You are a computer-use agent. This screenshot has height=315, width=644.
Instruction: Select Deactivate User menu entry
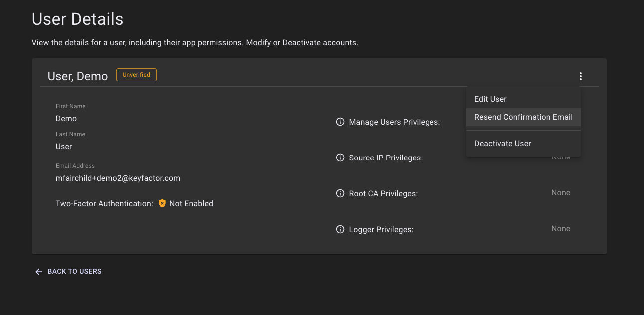click(x=502, y=144)
